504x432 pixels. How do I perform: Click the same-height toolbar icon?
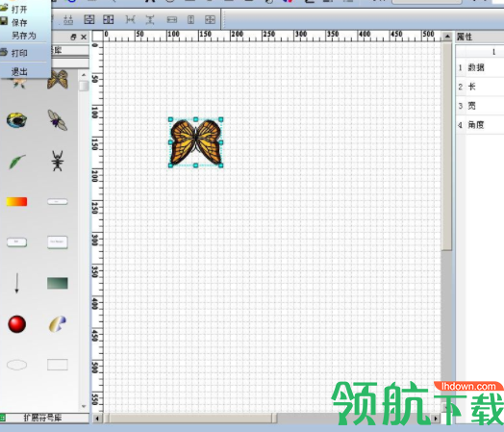tap(190, 20)
